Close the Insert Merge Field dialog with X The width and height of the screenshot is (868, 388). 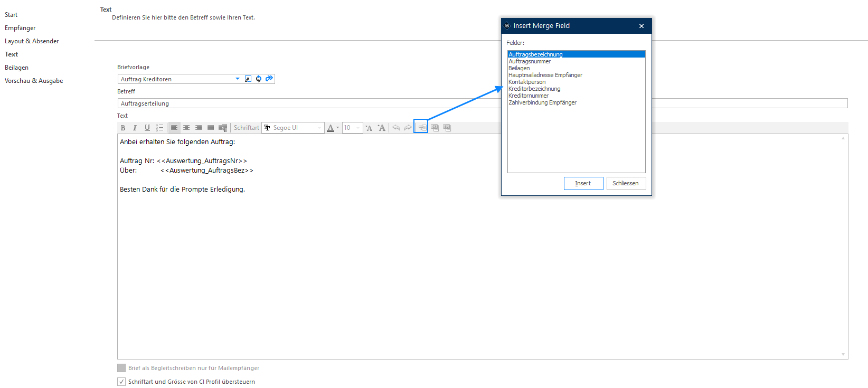[x=641, y=26]
